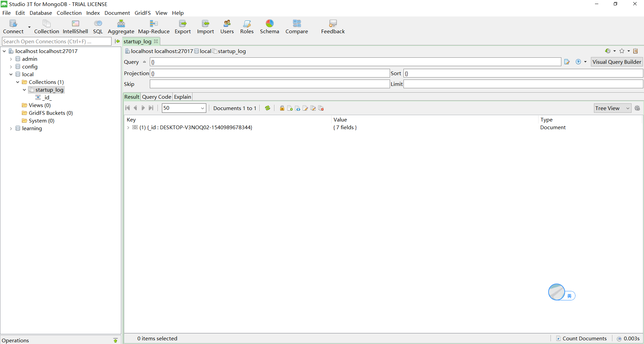This screenshot has width=644, height=344.
Task: Click the Export toolbar icon
Action: point(182,27)
